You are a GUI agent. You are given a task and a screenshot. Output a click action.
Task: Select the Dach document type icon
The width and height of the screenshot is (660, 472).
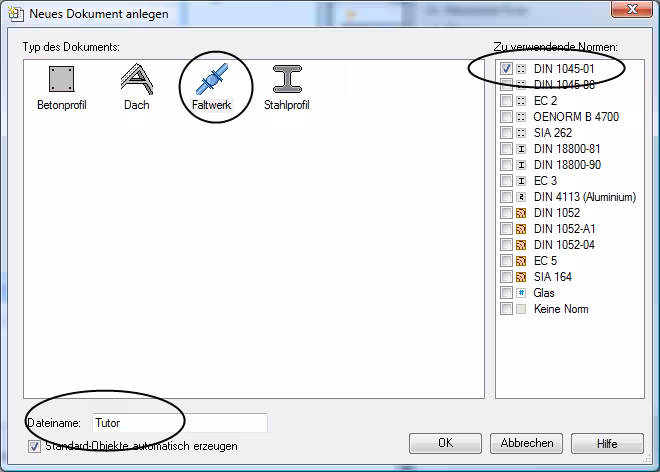[x=136, y=80]
